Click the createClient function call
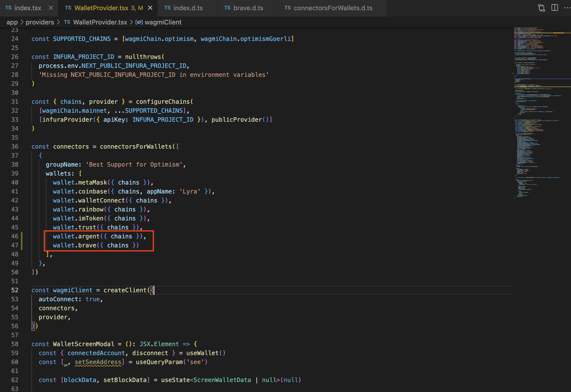 125,290
